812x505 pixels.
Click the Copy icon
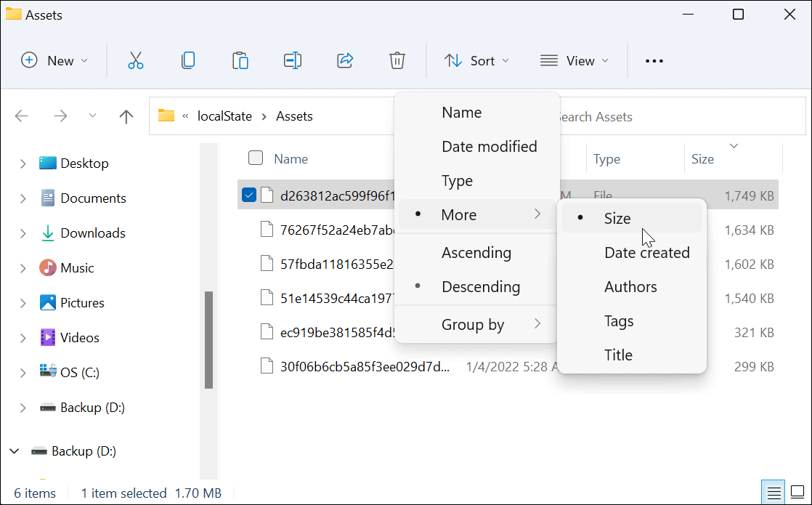click(x=188, y=60)
